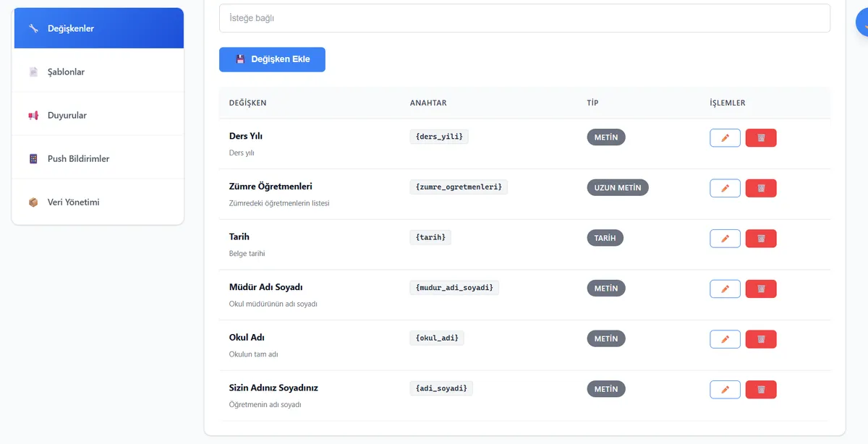Delete the Zümre Öğretmenleri variable
Screen dimensions: 868x444
pyautogui.click(x=760, y=188)
